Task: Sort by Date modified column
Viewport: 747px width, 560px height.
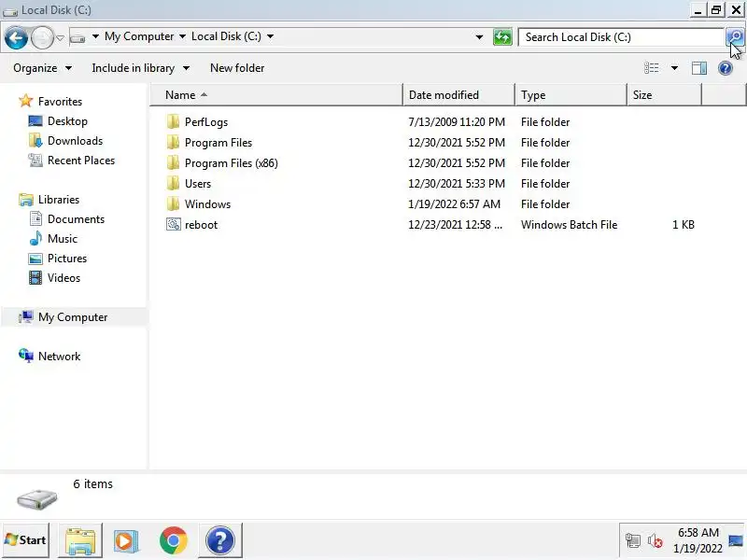Action: [x=458, y=95]
